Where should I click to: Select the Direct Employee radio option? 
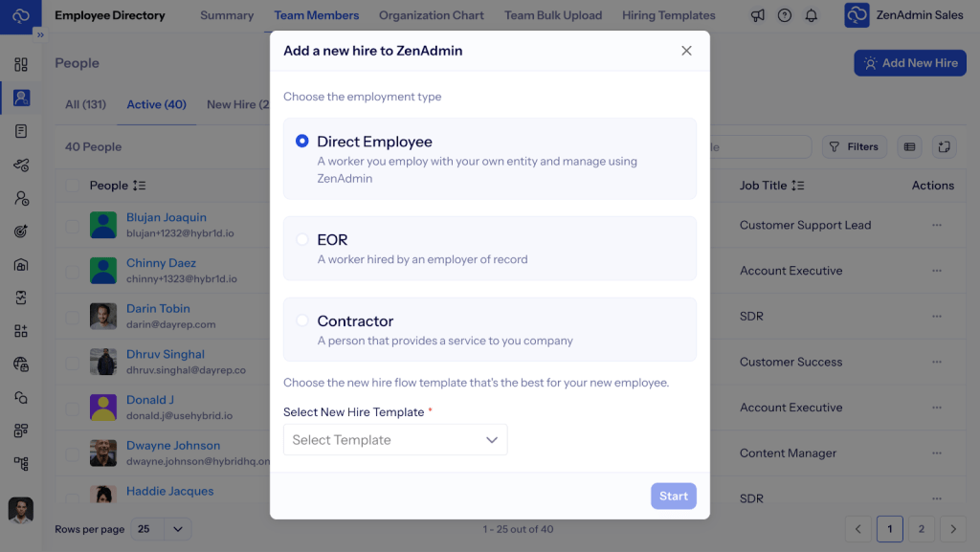pyautogui.click(x=302, y=141)
